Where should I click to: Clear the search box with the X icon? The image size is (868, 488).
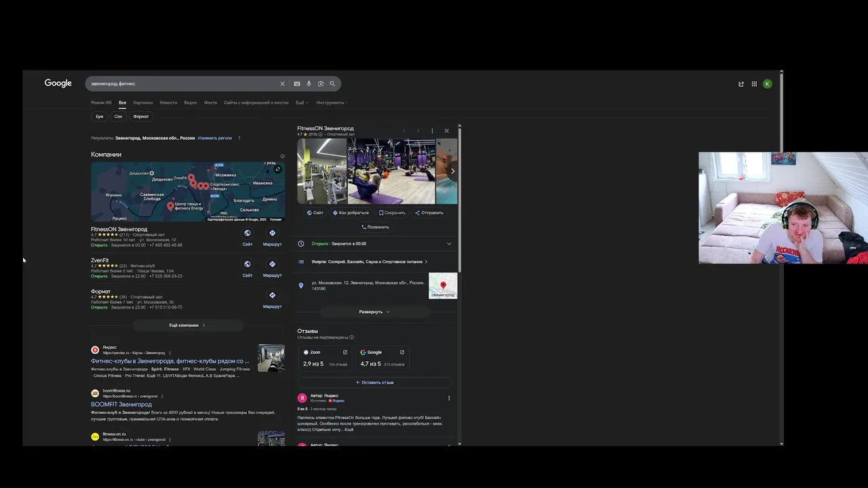click(x=282, y=84)
